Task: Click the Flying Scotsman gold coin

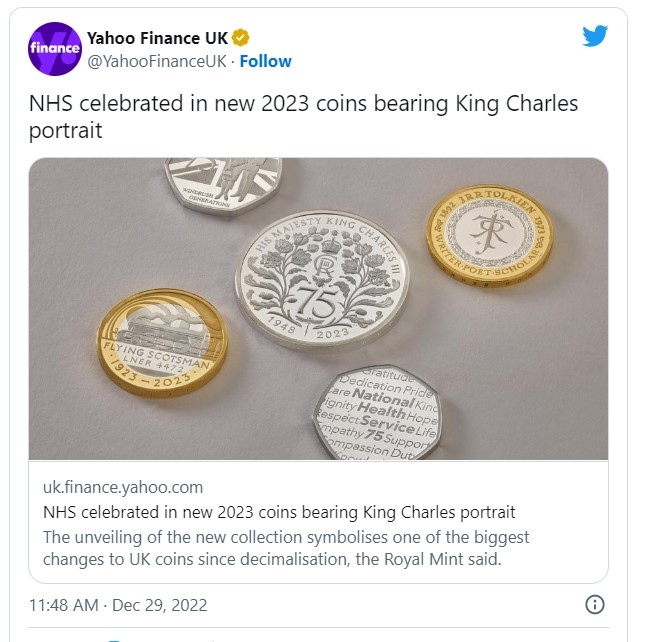Action: pyautogui.click(x=162, y=342)
